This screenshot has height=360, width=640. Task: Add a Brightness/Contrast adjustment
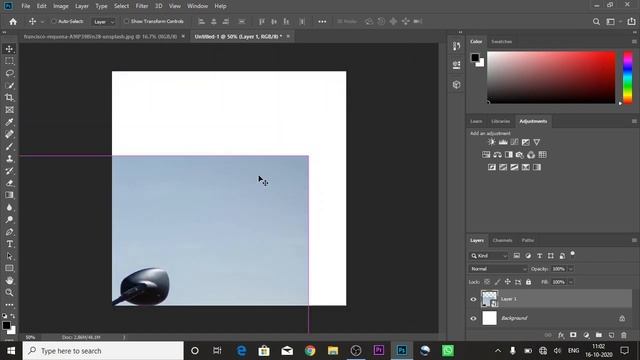point(491,142)
